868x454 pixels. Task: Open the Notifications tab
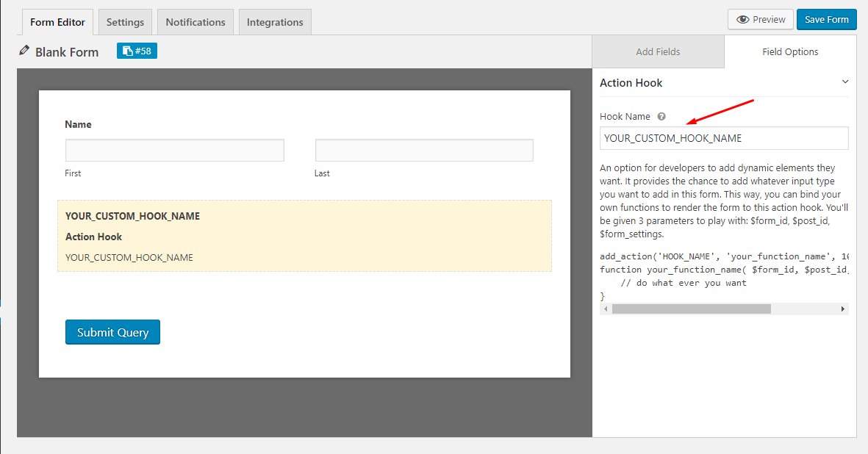point(196,22)
